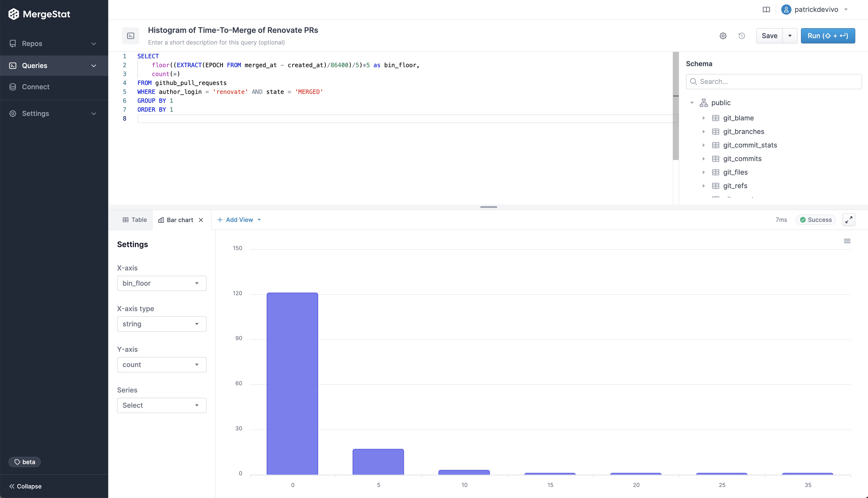Collapse the sidebar
The image size is (868, 498).
pos(26,486)
